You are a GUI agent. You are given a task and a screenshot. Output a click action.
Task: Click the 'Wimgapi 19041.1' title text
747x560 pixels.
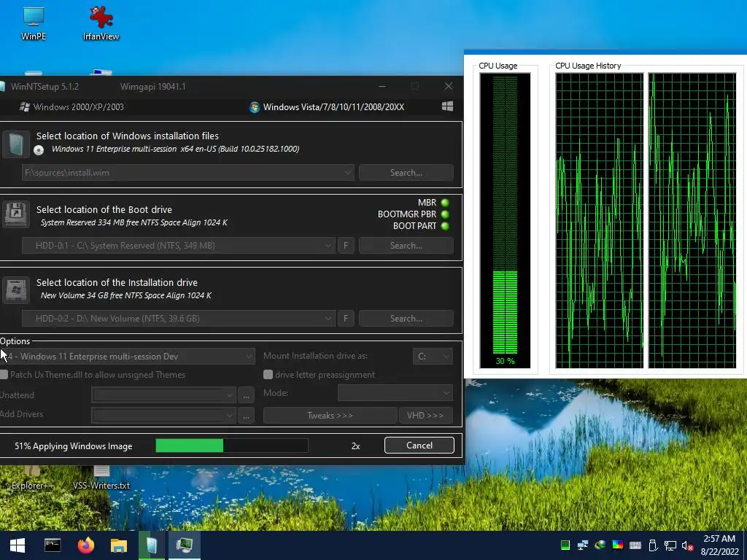[153, 87]
